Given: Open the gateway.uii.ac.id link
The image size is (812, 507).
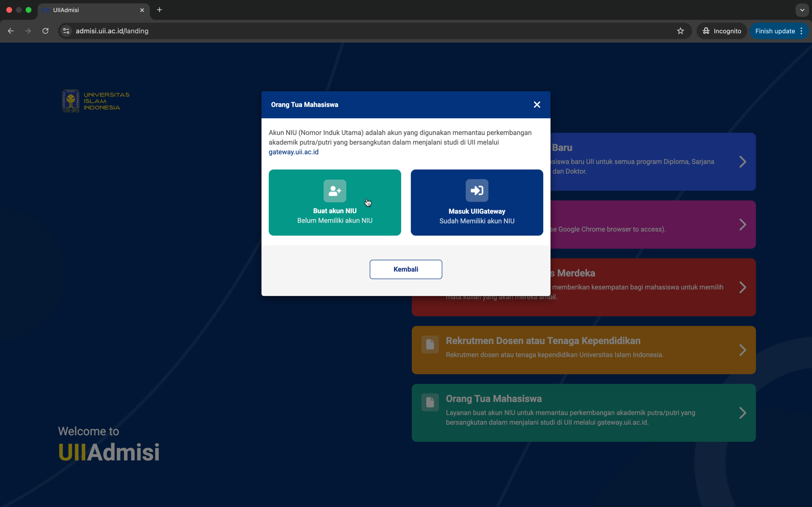Looking at the screenshot, I should pyautogui.click(x=293, y=152).
